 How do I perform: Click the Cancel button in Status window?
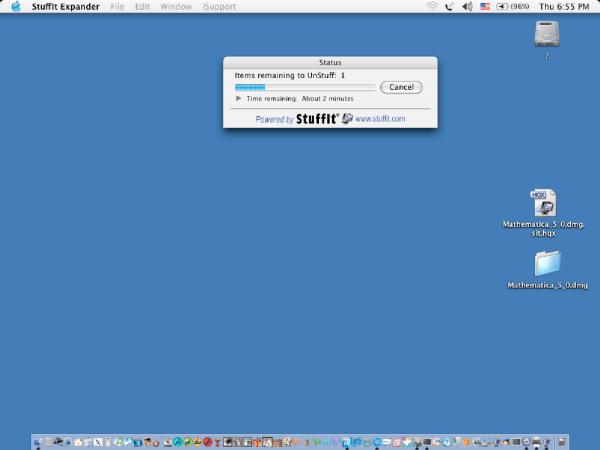pos(401,87)
